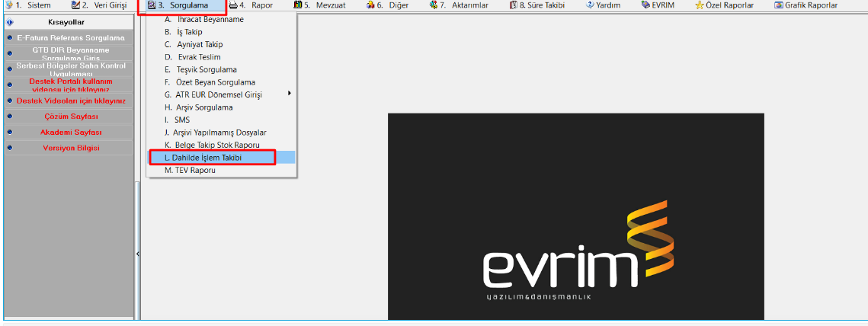Click the EVRIM menu icon
The width and height of the screenshot is (868, 326).
[x=645, y=5]
